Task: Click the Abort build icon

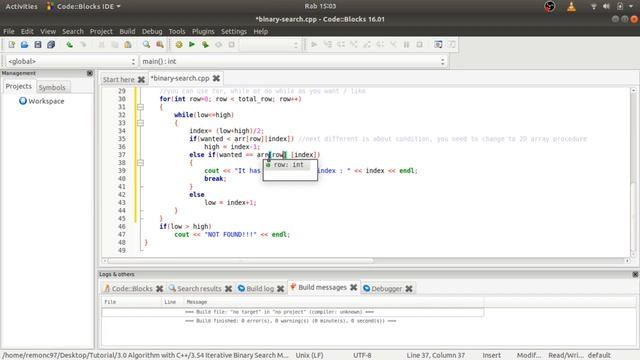Action: [231, 44]
